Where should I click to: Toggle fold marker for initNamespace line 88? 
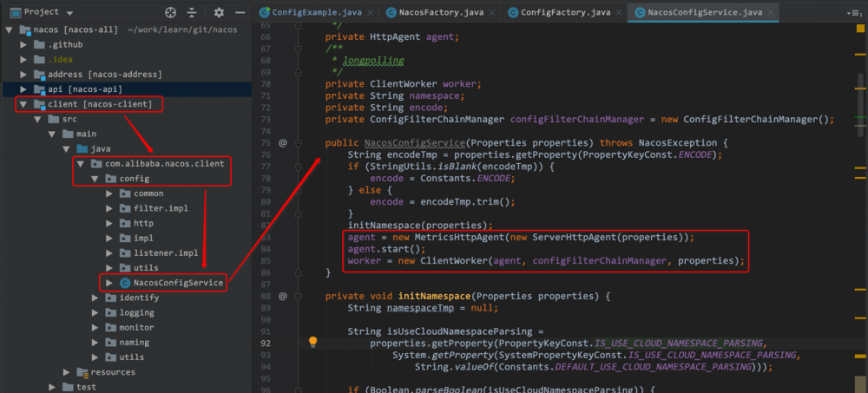(299, 296)
